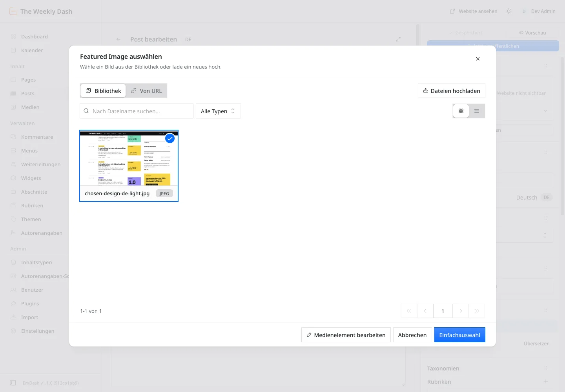Switch to grid view of media
Viewport: 565px width, 392px height.
461,111
